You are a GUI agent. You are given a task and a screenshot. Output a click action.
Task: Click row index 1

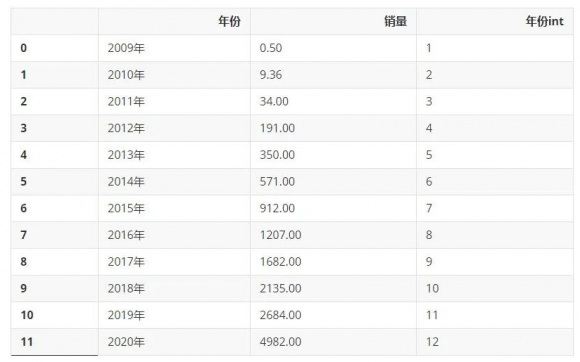[24, 75]
